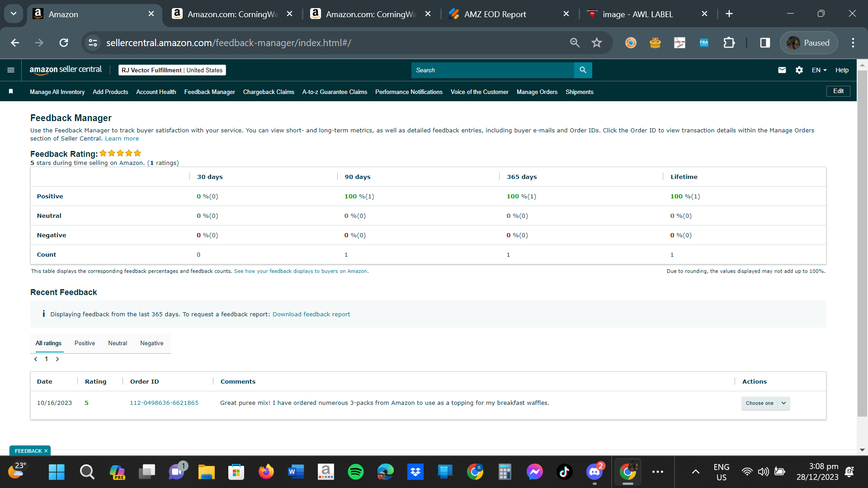Viewport: 868px width, 488px height.
Task: Open Chrome three-dot menu
Action: (x=853, y=42)
